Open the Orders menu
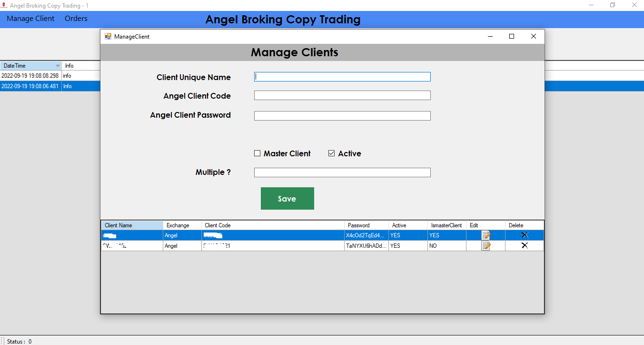Viewport: 644px width, 345px height. tap(76, 19)
